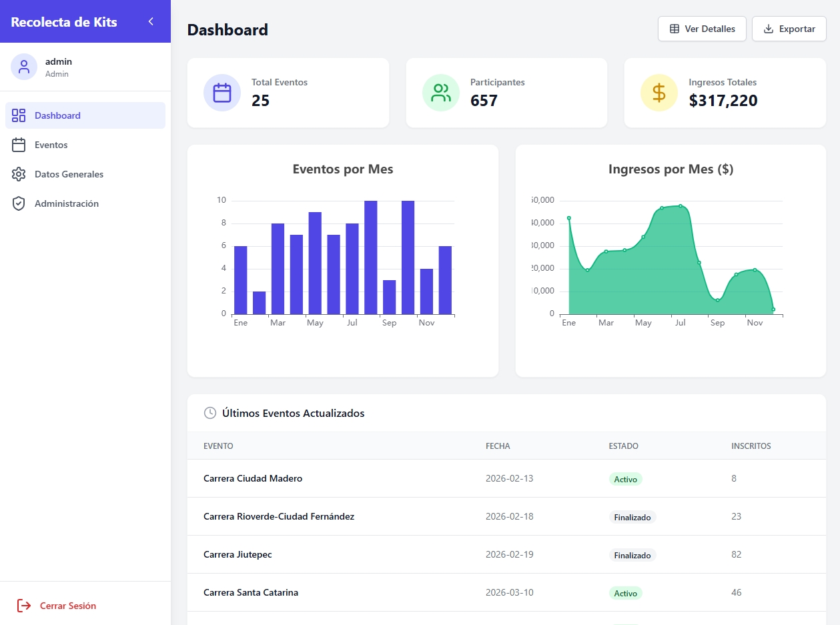Image resolution: width=840 pixels, height=625 pixels.
Task: Open the Eventos menu item
Action: coord(51,145)
